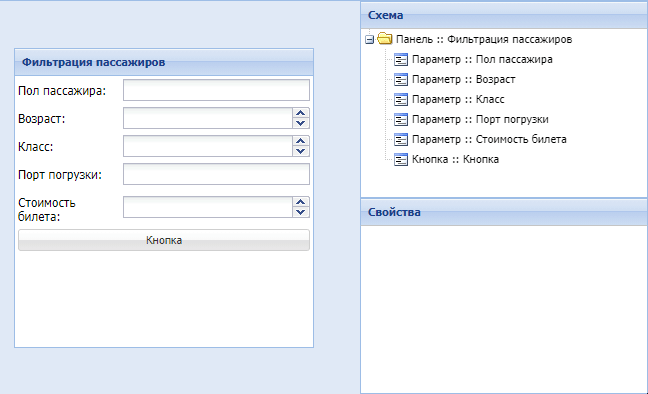Screen dimensions: 648x394
Task: Increase the Возраст value with up arrow
Action: 301,113
